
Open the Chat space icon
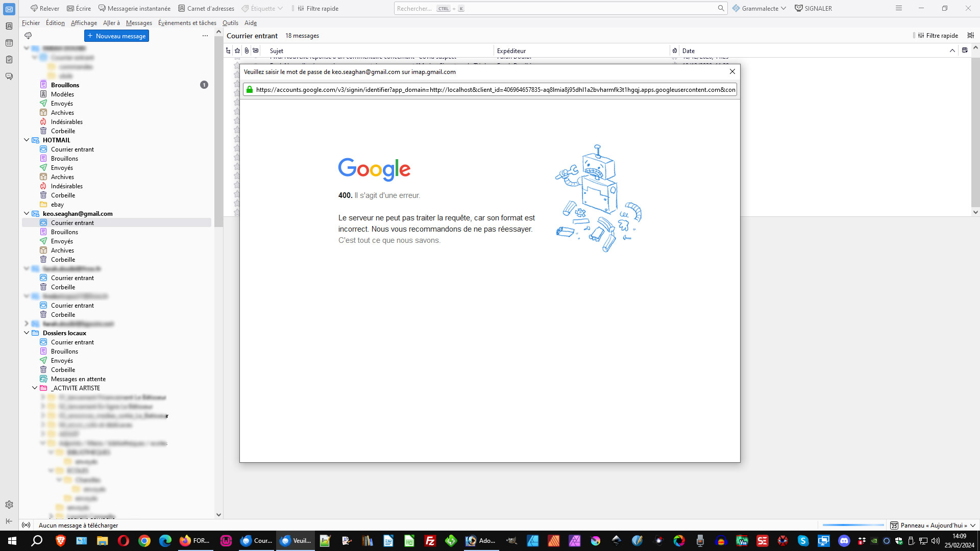[9, 77]
